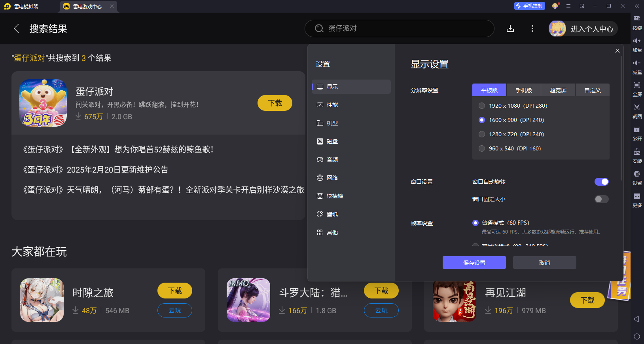Click 取消 to cancel settings
Image resolution: width=644 pixels, height=344 pixels.
(545, 262)
